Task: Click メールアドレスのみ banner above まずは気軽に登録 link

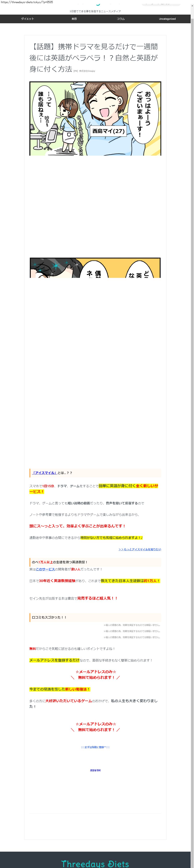Action: pyautogui.click(x=96, y=727)
